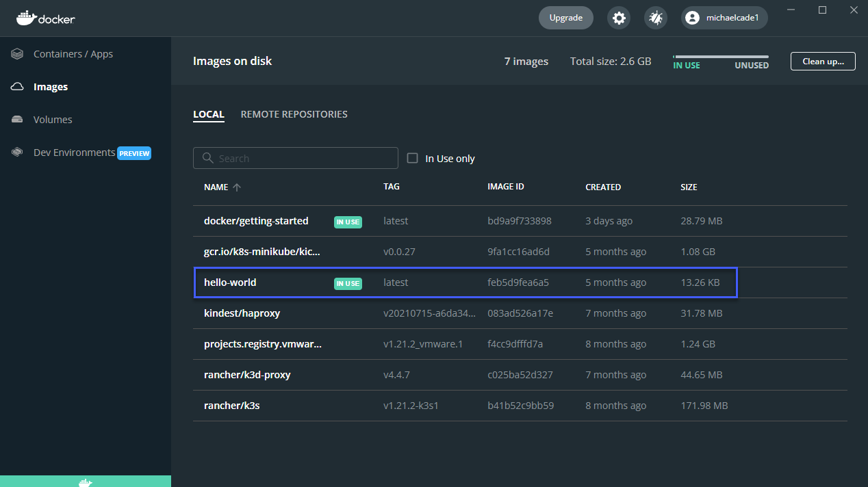The height and width of the screenshot is (487, 868).
Task: Click the Docker whale logo
Action: click(x=27, y=18)
